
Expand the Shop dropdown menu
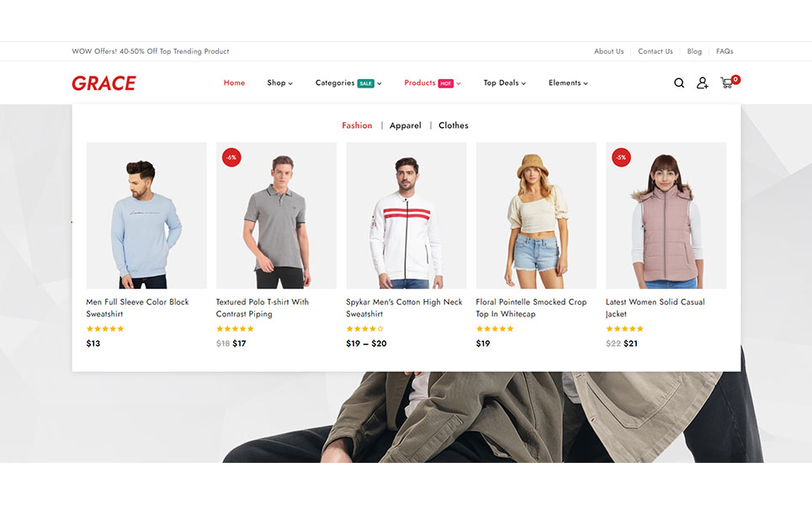point(279,83)
